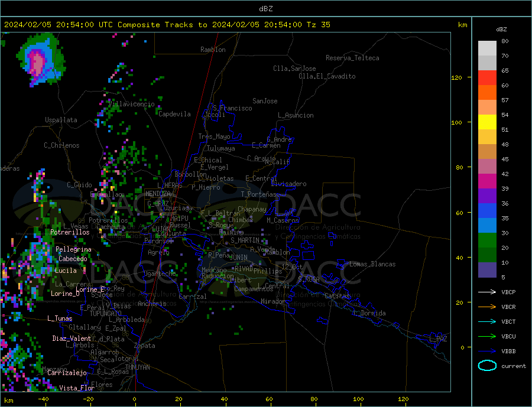Image resolution: width=532 pixels, height=407 pixels.
Task: Click the cyan 'current' ellipse symbol
Action: coord(487,366)
